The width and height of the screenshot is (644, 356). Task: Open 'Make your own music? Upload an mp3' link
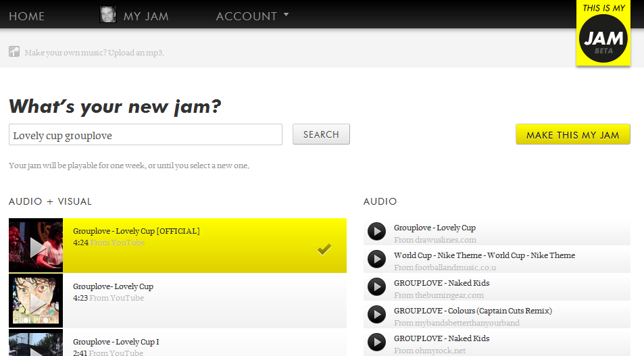[94, 53]
